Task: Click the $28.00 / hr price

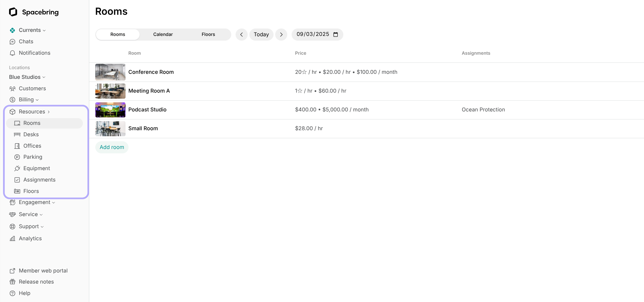Action: [309, 129]
